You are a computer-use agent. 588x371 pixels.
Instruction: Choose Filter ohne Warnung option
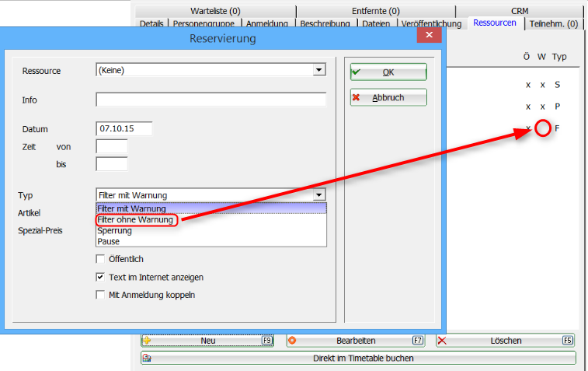click(x=211, y=219)
